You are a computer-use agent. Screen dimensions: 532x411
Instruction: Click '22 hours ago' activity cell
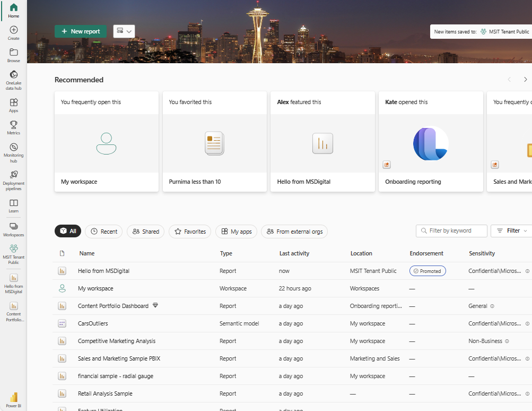[x=295, y=288]
